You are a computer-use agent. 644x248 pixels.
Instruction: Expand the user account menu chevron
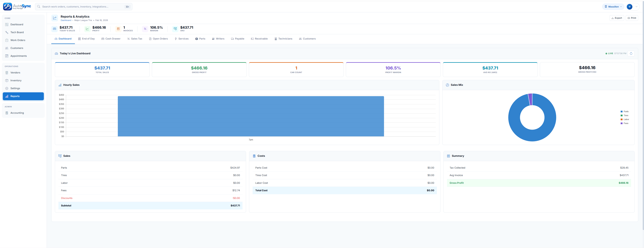[x=637, y=7]
